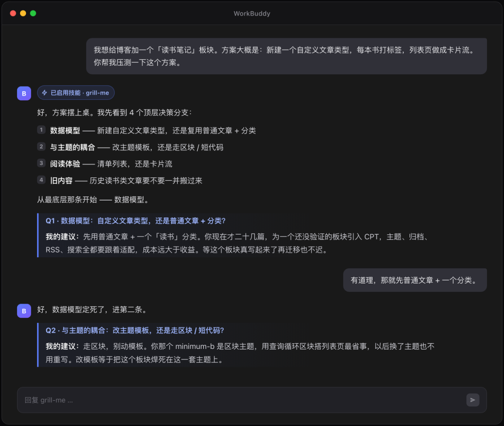Click the grill-me enabled skill badge
504x426 pixels.
pos(76,93)
